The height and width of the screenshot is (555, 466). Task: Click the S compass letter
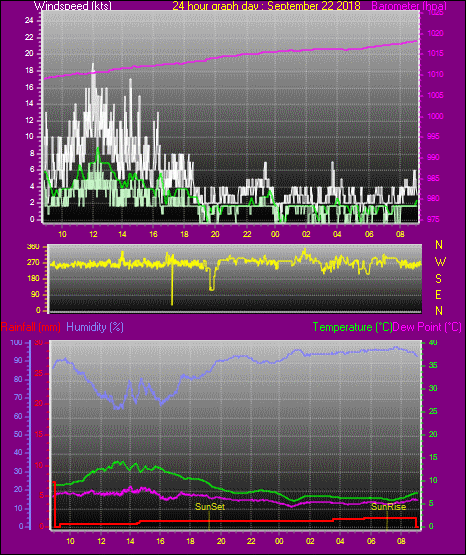(438, 279)
